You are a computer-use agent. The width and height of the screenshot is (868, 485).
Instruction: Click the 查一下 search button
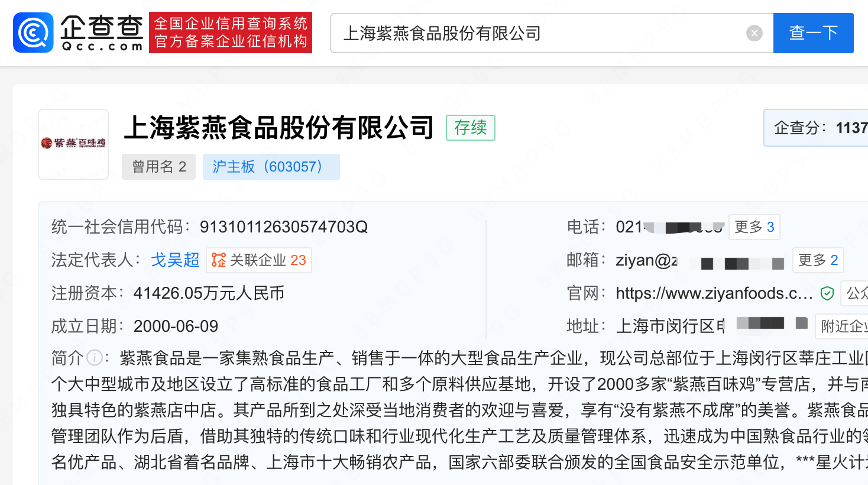coord(813,33)
